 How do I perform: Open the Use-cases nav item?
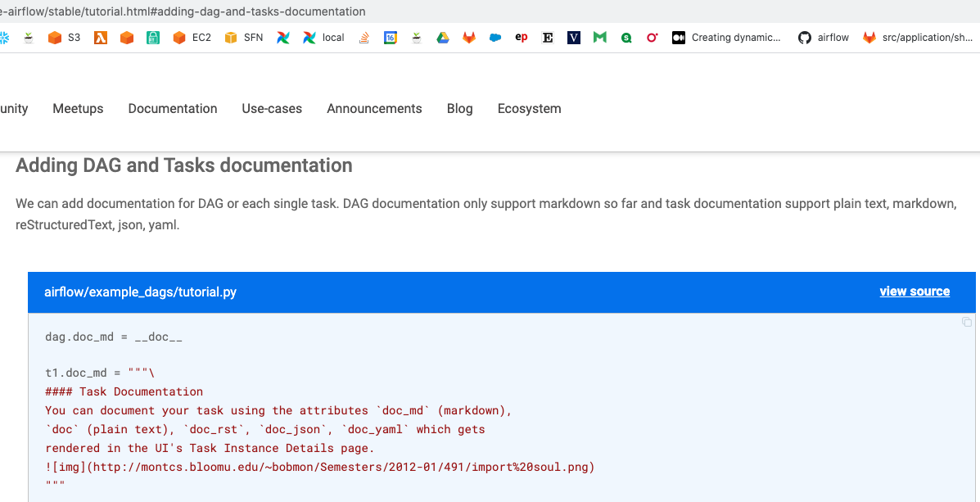272,109
